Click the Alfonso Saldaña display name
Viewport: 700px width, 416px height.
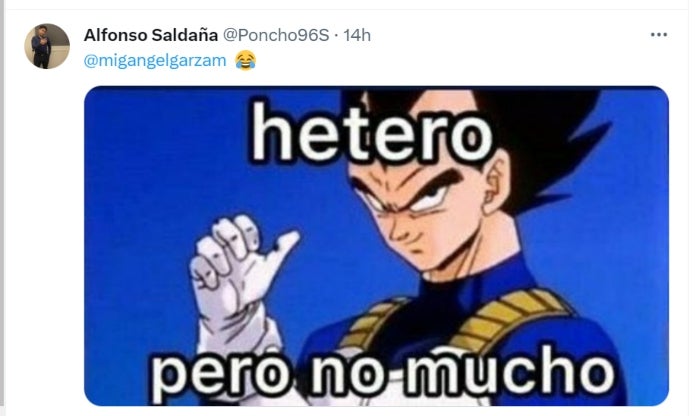(151, 35)
